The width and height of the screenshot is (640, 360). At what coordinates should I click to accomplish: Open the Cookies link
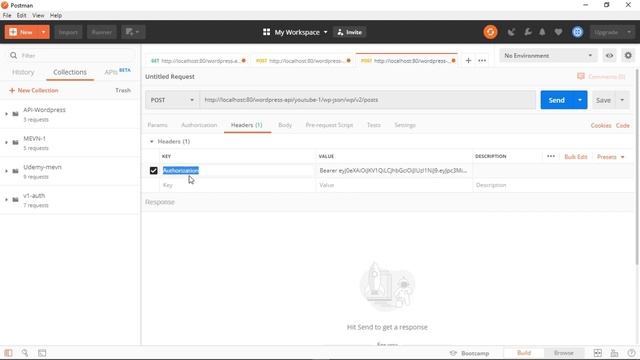point(601,125)
